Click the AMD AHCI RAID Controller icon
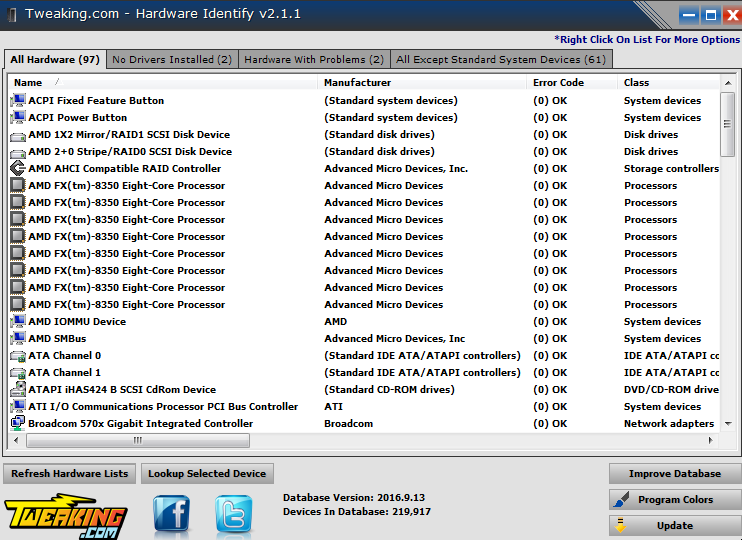The width and height of the screenshot is (742, 540). point(18,168)
